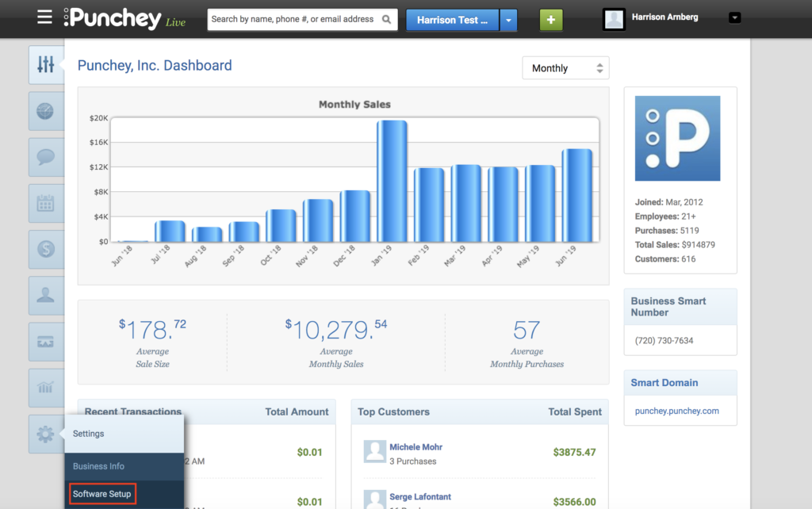Click Serge Lafontant's avatar thumbnail

375,499
